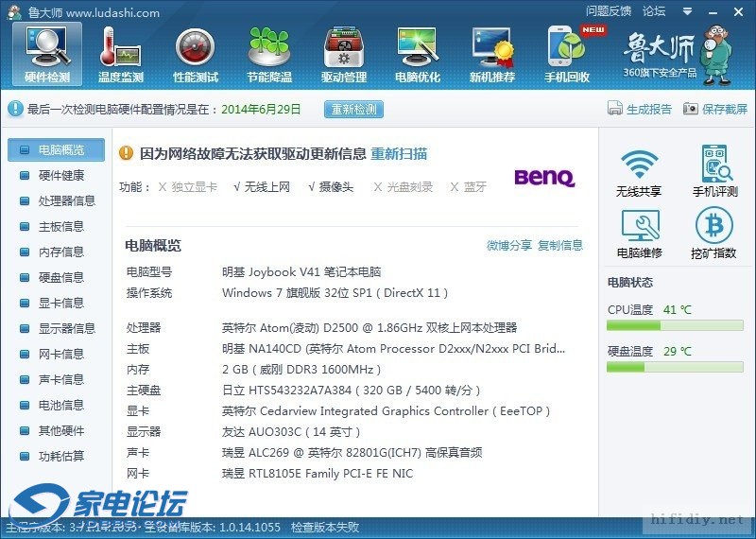The image size is (756, 539).
Task: Click the BenQ brand logo
Action: [x=544, y=177]
